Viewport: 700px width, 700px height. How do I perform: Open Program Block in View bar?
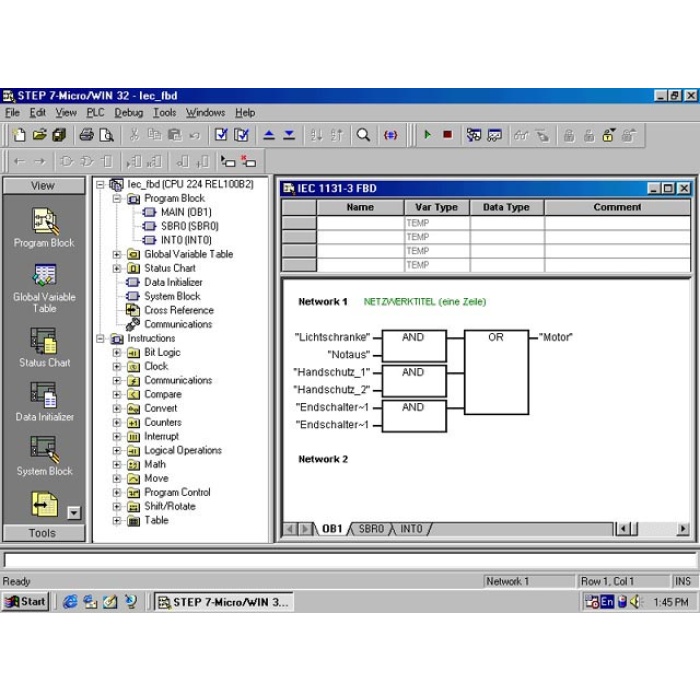(x=44, y=227)
